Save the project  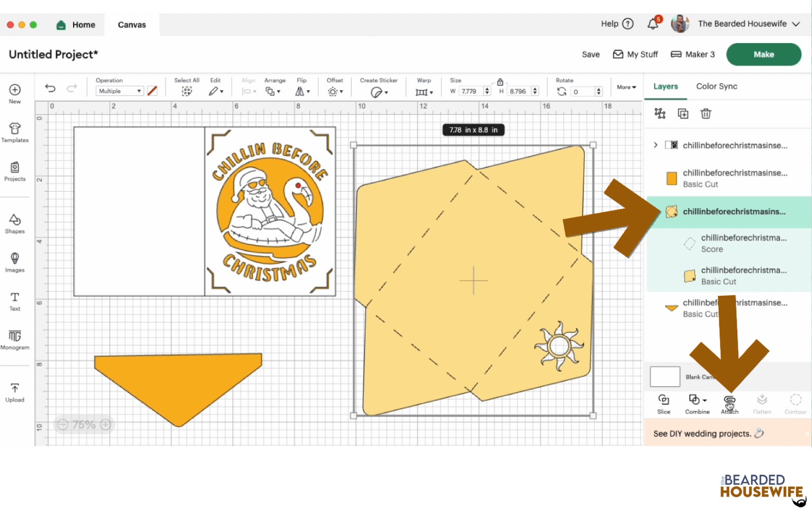(x=591, y=54)
